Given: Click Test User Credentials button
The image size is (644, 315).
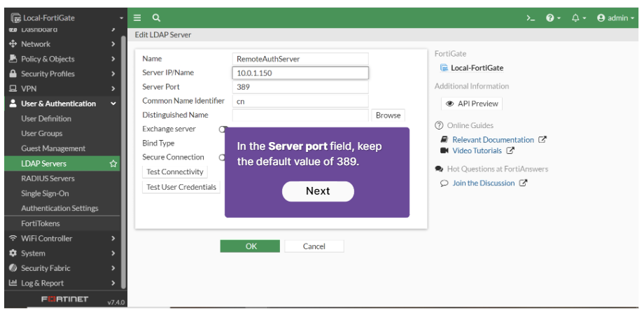Looking at the screenshot, I should (x=181, y=188).
